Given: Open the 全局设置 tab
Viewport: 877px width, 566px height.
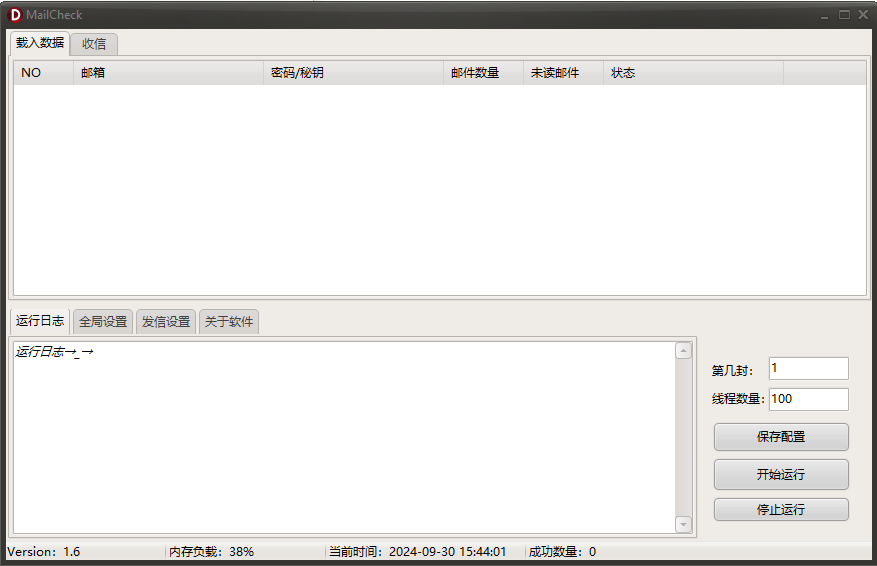Looking at the screenshot, I should (103, 322).
